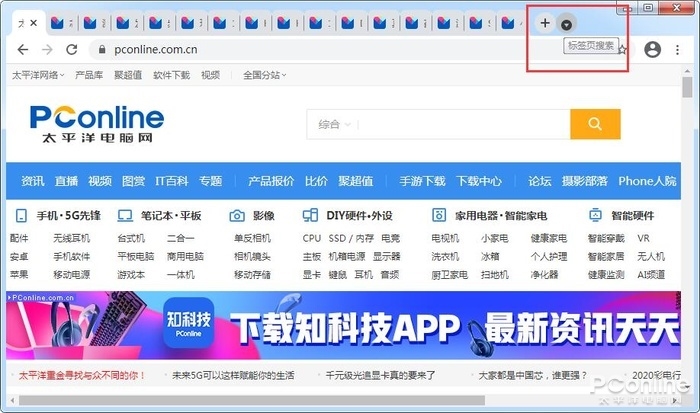Open the Chrome profile avatar icon
This screenshot has width=700, height=413.
(652, 49)
